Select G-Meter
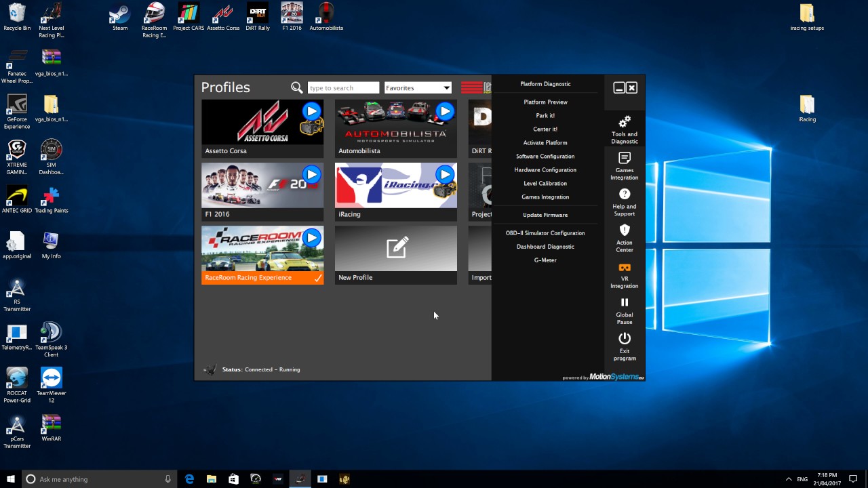 [545, 260]
